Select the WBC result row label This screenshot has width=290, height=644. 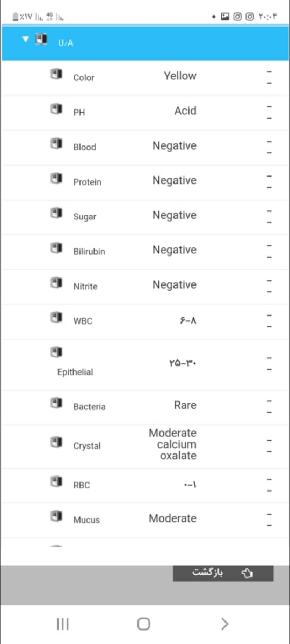83,321
